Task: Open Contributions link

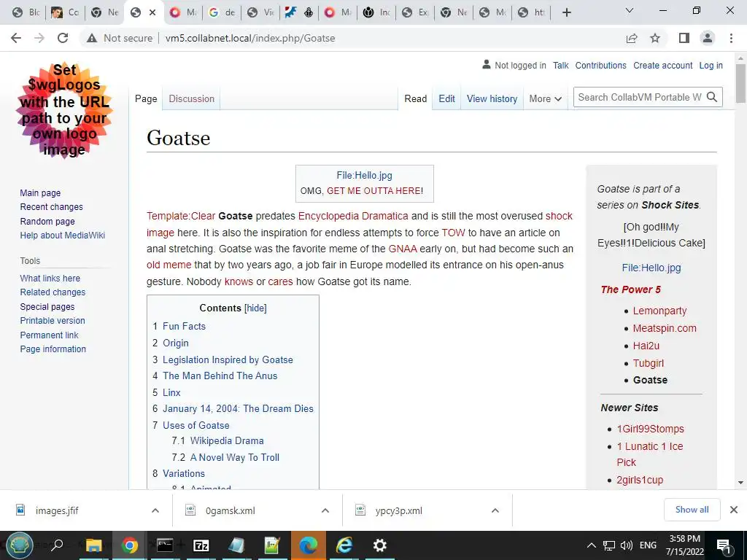Action: coord(601,65)
